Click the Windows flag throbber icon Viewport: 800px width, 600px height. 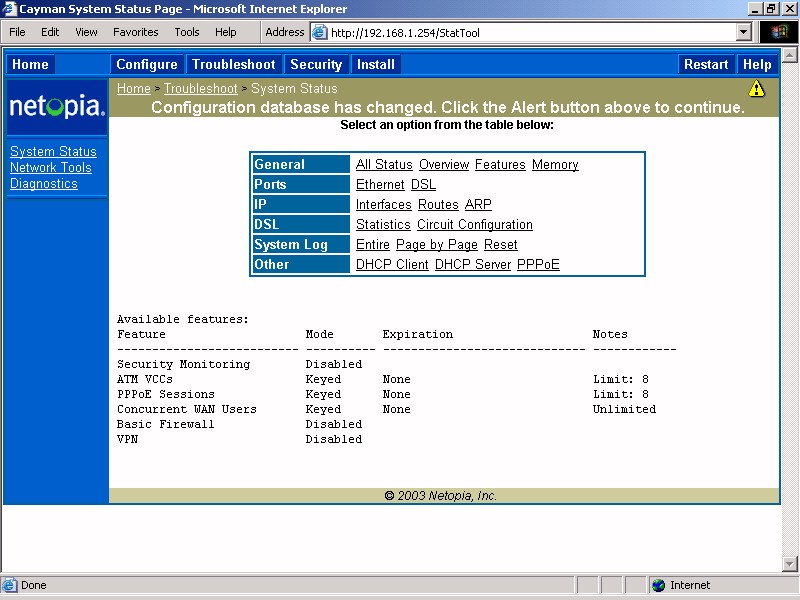click(x=779, y=32)
